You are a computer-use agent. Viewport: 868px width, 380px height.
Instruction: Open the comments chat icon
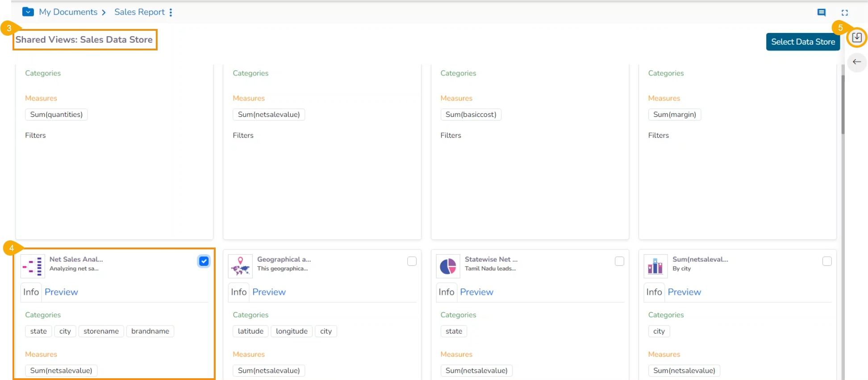[x=821, y=12]
